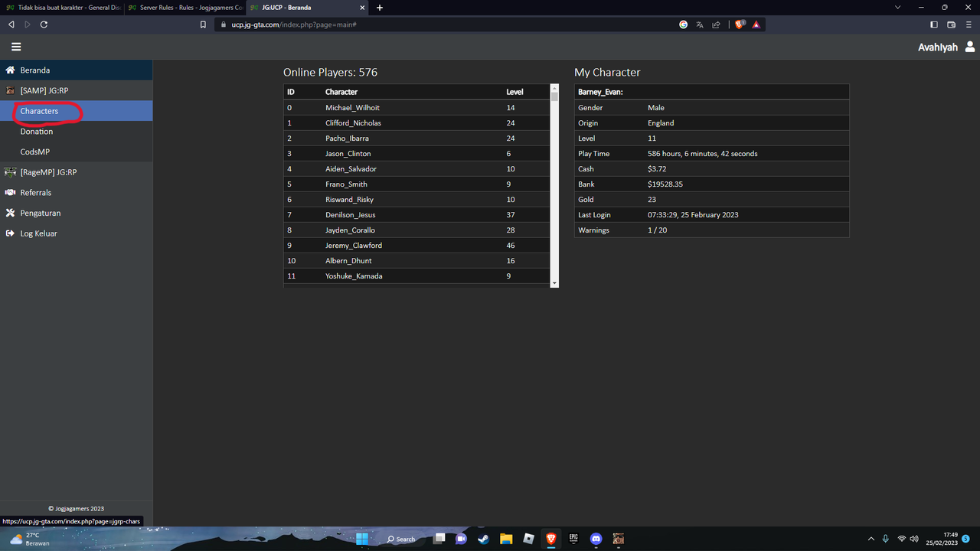The width and height of the screenshot is (980, 551).
Task: Select the Jeremy_Clawford player row
Action: point(416,246)
